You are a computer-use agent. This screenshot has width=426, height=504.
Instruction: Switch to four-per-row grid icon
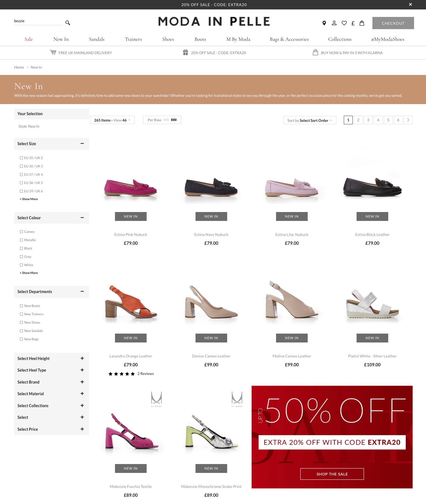click(174, 120)
